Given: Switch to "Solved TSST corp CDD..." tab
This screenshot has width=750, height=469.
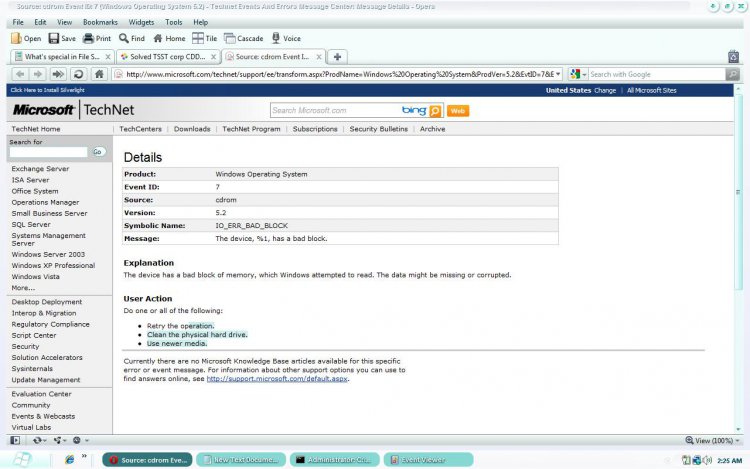Looking at the screenshot, I should [168, 57].
